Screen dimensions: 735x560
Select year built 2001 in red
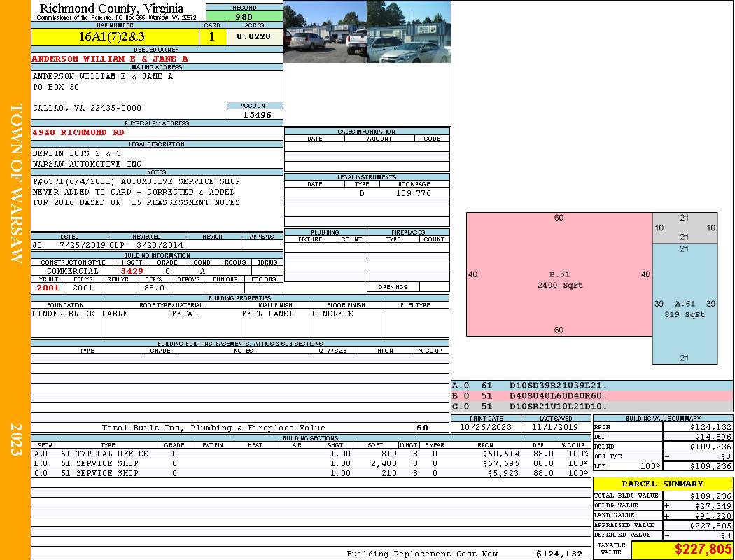(48, 288)
